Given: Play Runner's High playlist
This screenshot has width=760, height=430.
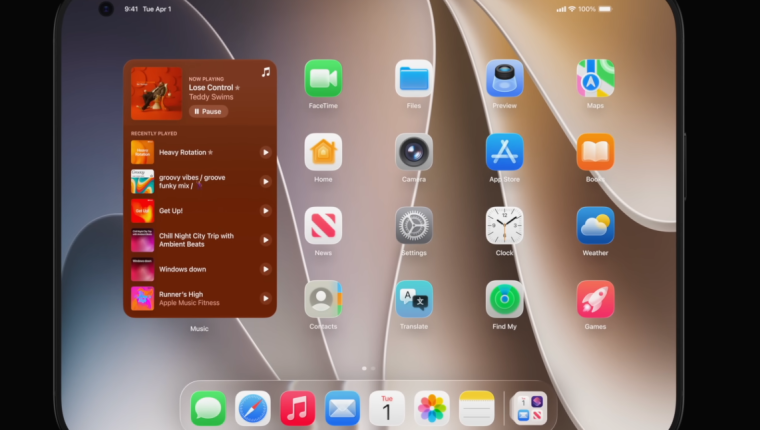Looking at the screenshot, I should click(266, 298).
